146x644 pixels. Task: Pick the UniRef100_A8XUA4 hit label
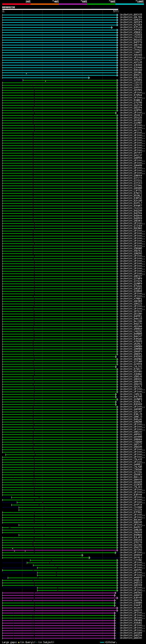click(131, 326)
